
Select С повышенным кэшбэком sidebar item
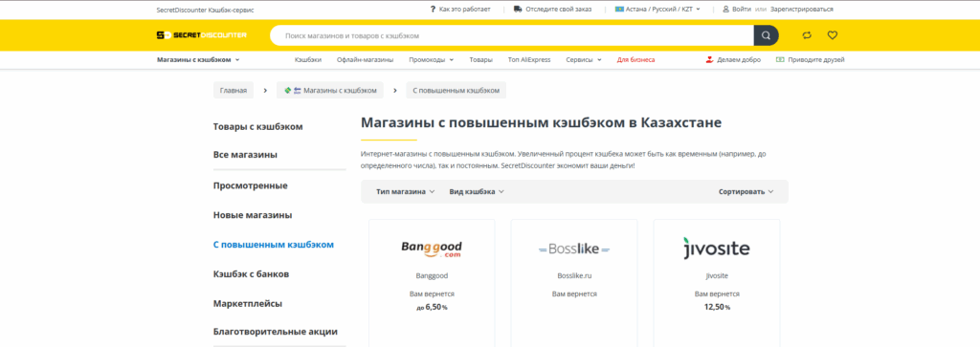(273, 245)
